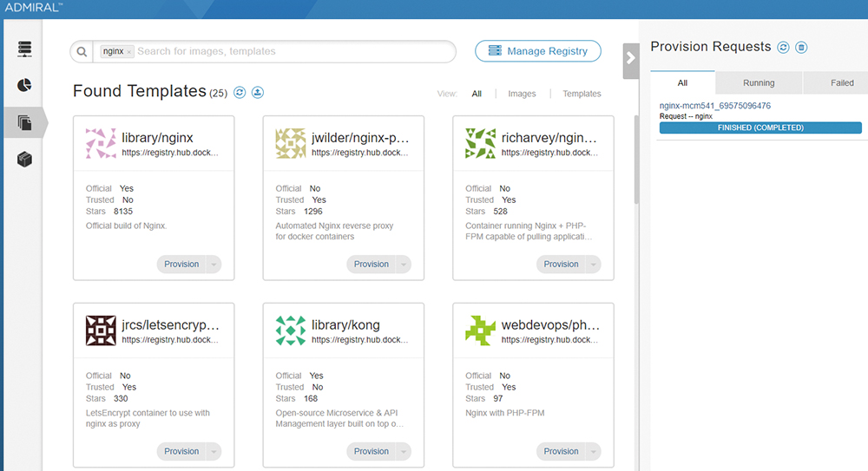
Task: Open the pie chart placements icon
Action: [24, 85]
